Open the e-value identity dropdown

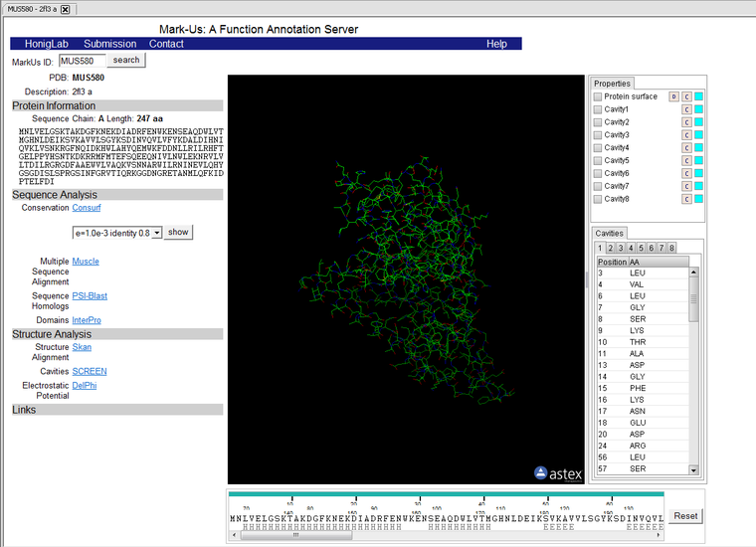[116, 233]
